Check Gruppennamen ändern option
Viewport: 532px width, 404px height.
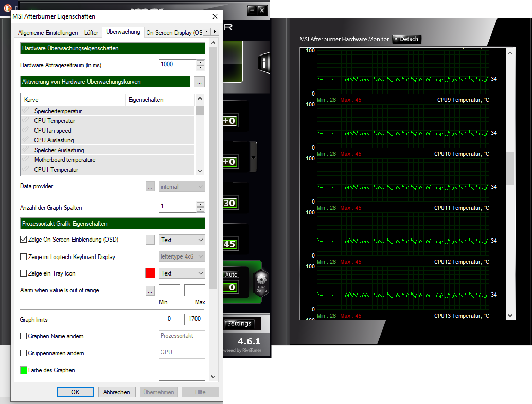(24, 353)
